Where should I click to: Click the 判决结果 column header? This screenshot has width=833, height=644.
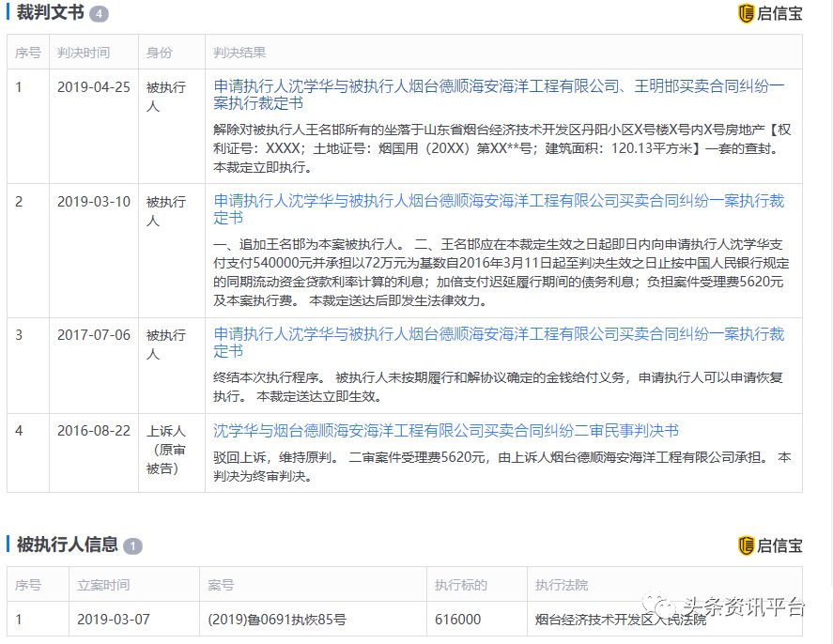pos(239,53)
